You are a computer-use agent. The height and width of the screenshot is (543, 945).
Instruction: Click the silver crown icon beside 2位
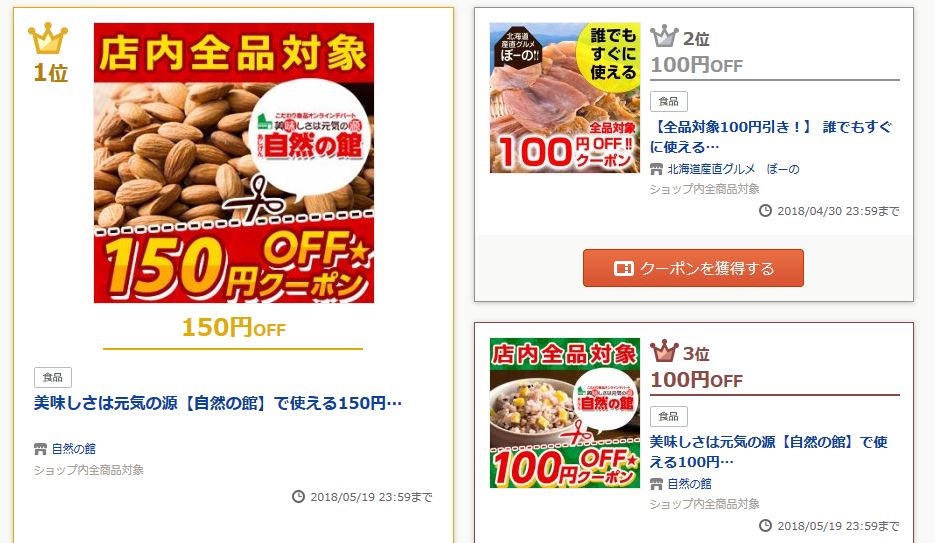pyautogui.click(x=664, y=37)
